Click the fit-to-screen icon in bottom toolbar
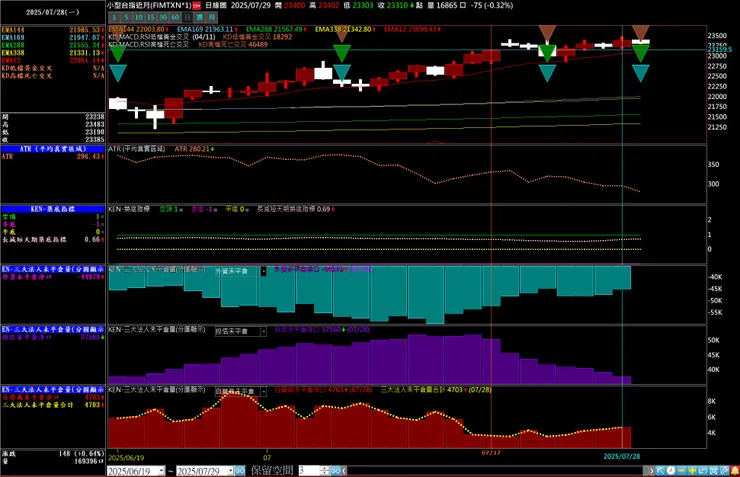 point(714,470)
